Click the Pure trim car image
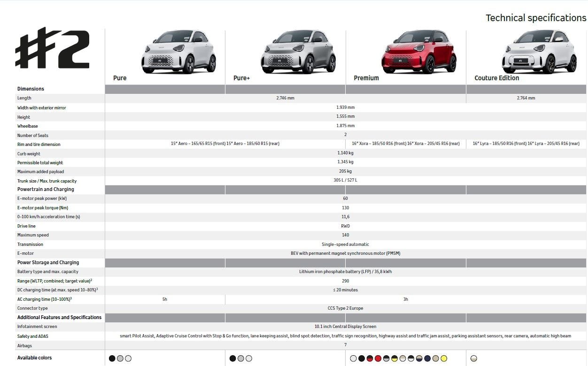 (178, 51)
